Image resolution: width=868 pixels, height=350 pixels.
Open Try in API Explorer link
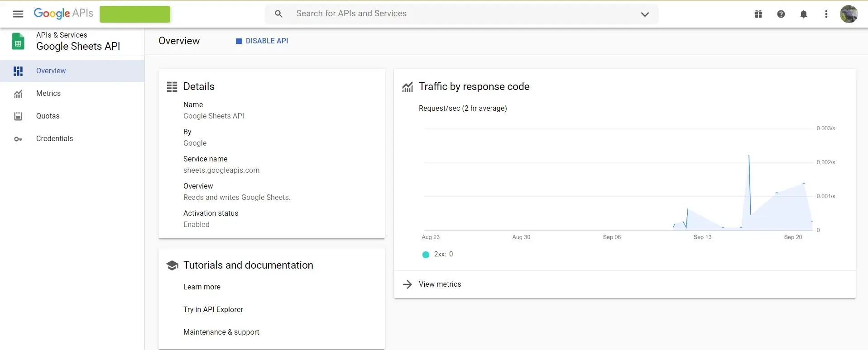pyautogui.click(x=213, y=310)
